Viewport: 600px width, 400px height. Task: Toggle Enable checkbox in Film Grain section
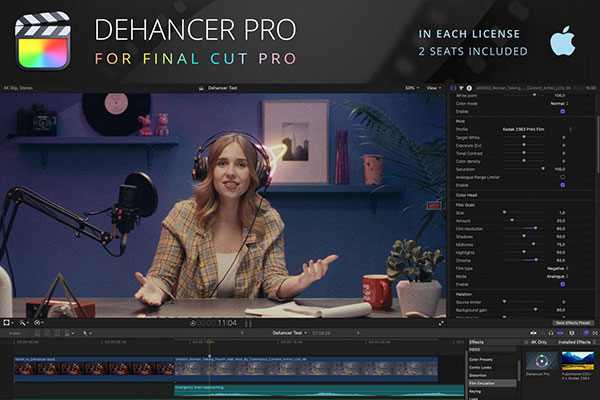[562, 284]
